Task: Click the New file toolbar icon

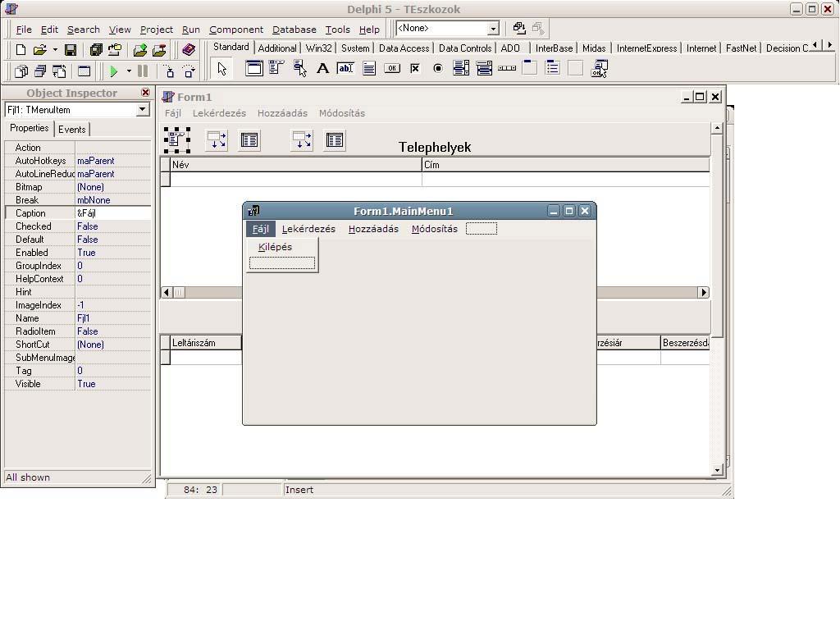Action: click(21, 50)
